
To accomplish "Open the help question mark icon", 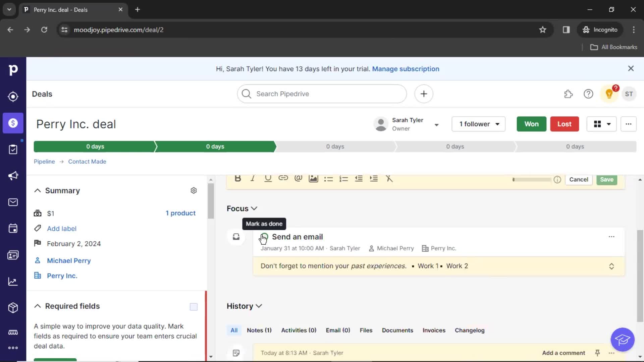I will click(588, 94).
